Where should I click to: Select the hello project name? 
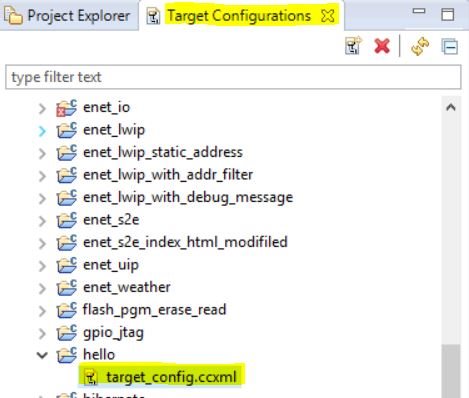coord(99,354)
